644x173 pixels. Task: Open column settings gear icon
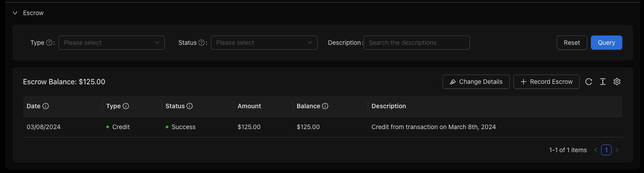pos(617,82)
